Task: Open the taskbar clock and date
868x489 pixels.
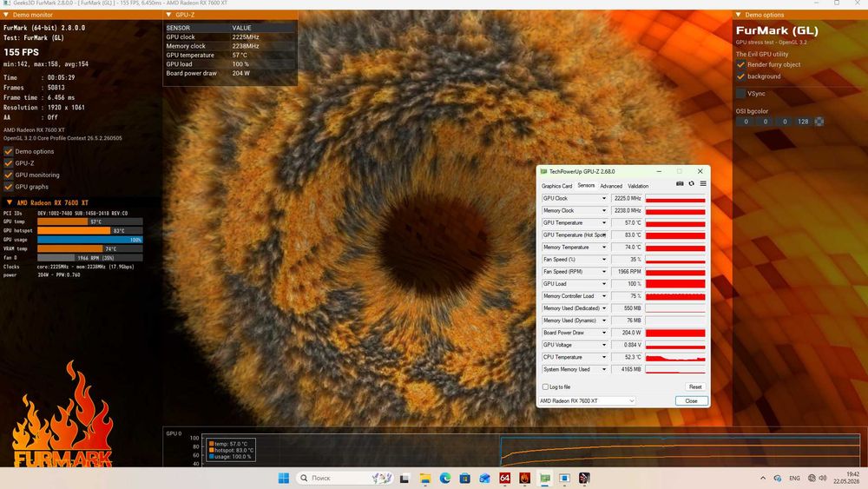Action: (848, 478)
